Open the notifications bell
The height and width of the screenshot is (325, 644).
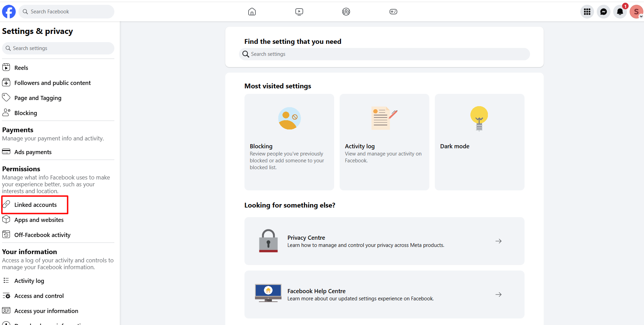tap(620, 12)
